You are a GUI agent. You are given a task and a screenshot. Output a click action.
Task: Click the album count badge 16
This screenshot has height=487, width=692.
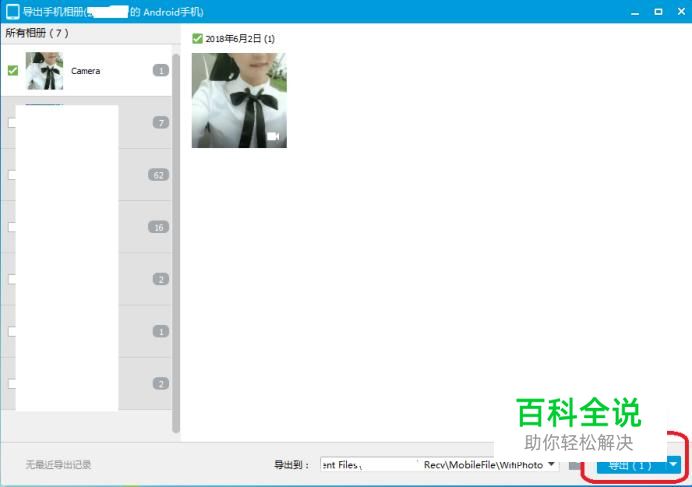click(x=158, y=227)
